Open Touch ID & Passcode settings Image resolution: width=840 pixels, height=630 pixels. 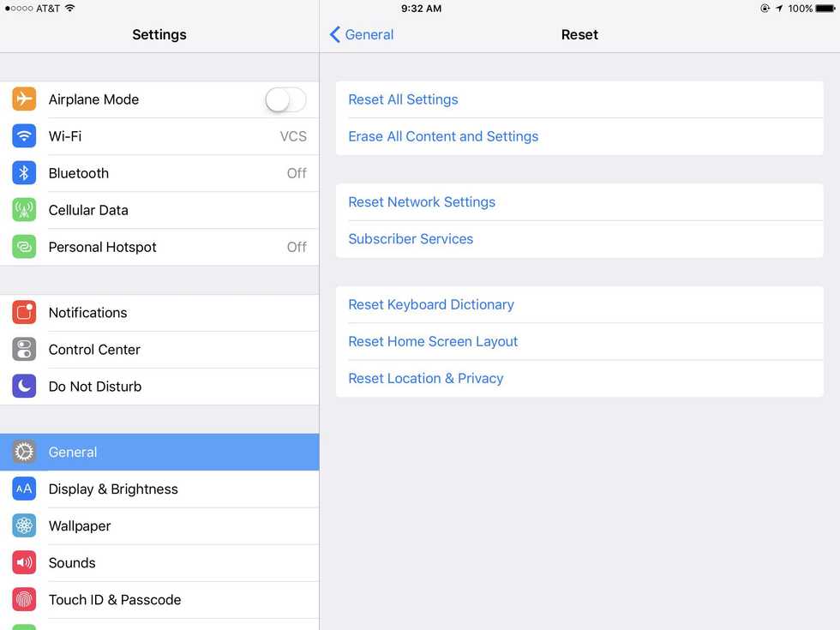(x=159, y=600)
